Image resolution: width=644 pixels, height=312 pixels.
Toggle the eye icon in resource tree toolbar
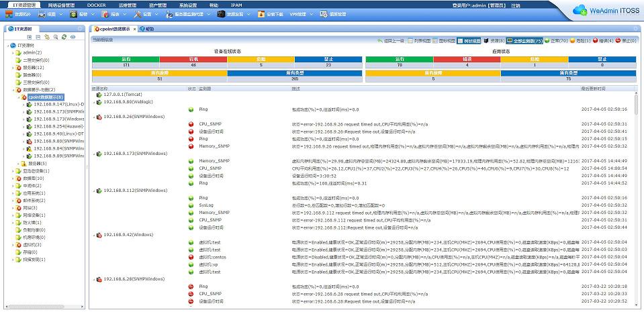tap(73, 38)
